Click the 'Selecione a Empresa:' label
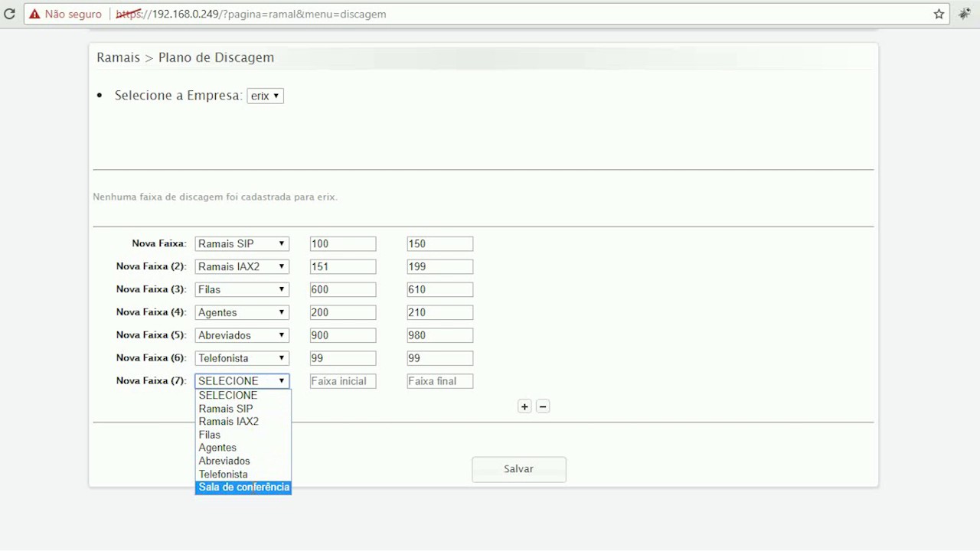The height and width of the screenshot is (551, 980). [178, 96]
